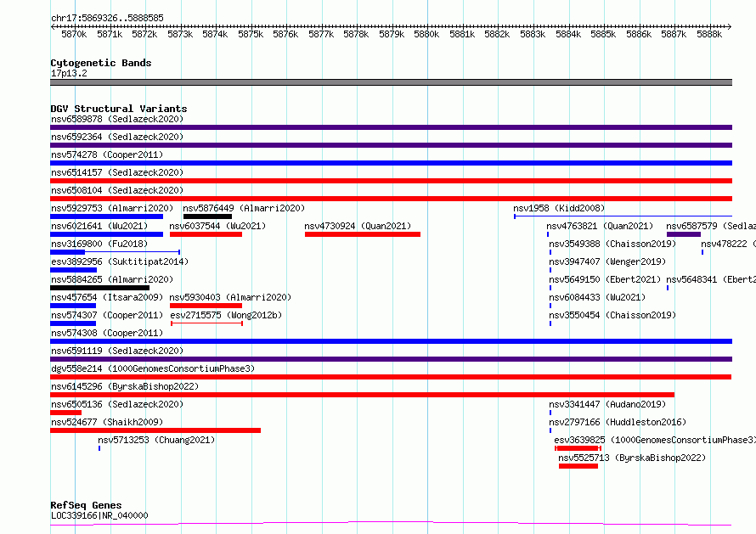Open nsv6084433 (Wu2021) label
This screenshot has height=534, width=756.
tap(597, 297)
